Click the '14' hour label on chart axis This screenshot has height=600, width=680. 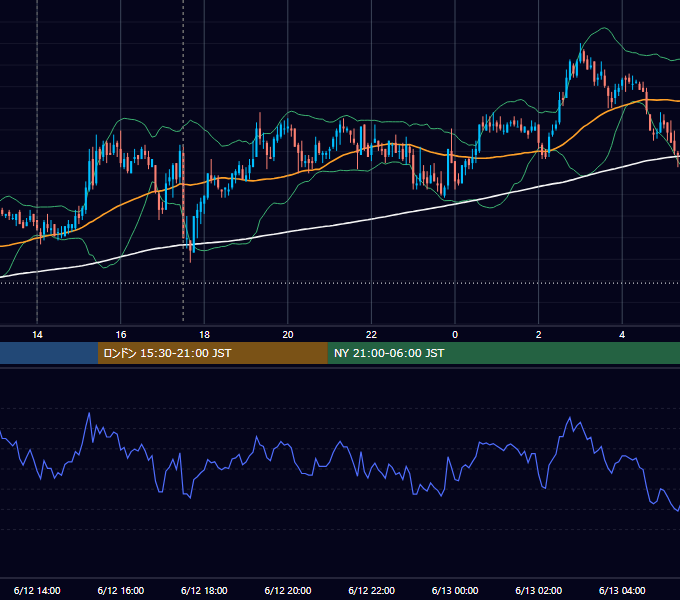click(37, 335)
